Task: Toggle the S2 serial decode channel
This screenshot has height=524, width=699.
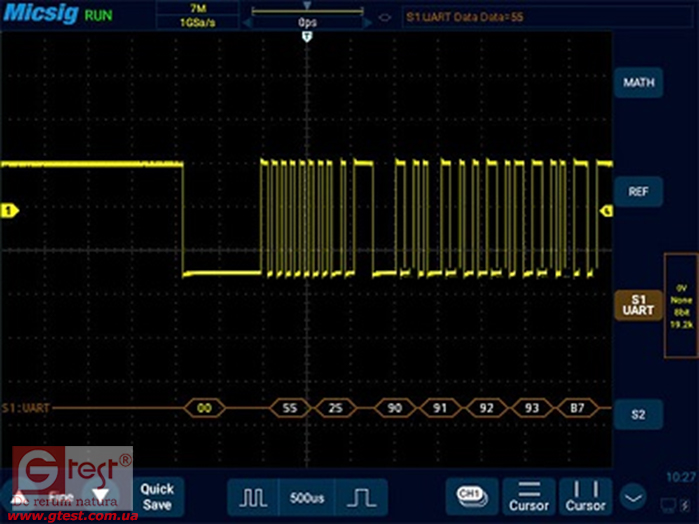Action: (638, 413)
